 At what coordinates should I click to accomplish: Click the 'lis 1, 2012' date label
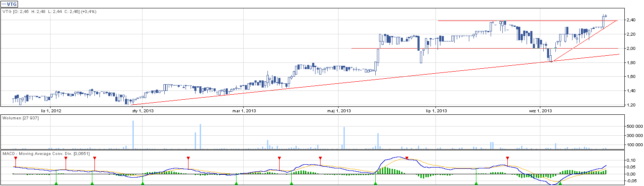pos(50,111)
